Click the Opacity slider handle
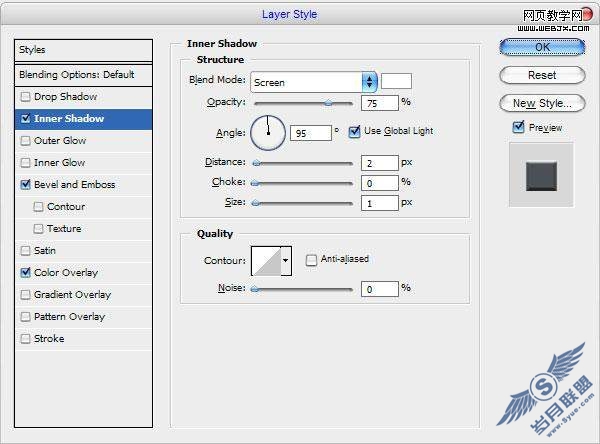This screenshot has height=444, width=600. tap(328, 103)
